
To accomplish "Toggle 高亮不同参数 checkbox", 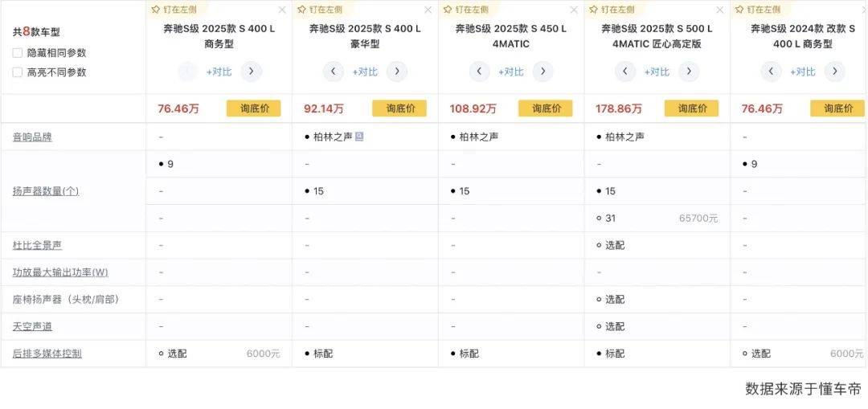I will click(x=18, y=72).
